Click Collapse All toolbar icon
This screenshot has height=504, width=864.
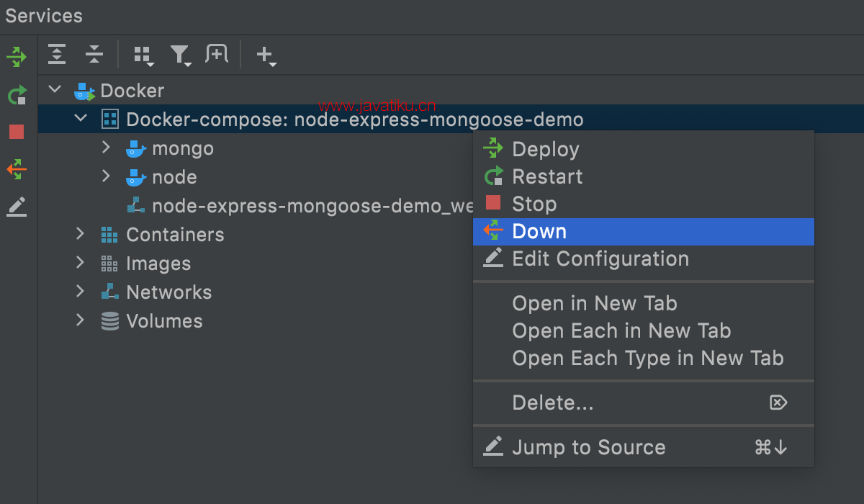pyautogui.click(x=94, y=54)
